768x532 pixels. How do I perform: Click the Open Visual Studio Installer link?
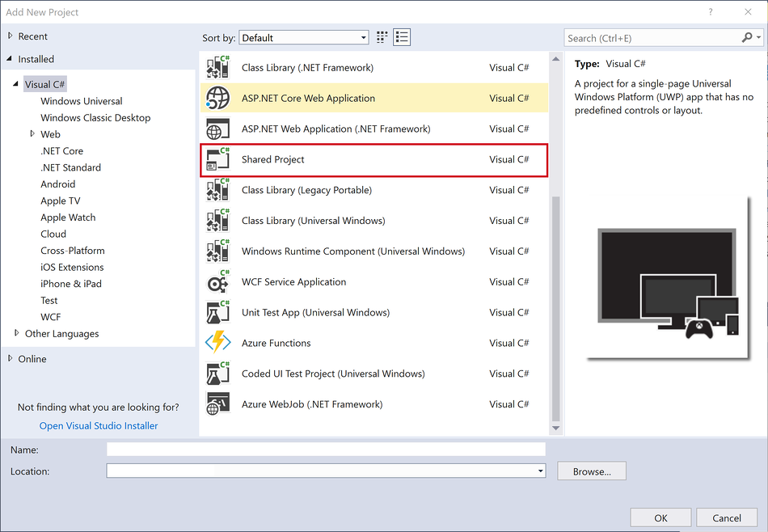pyautogui.click(x=99, y=426)
